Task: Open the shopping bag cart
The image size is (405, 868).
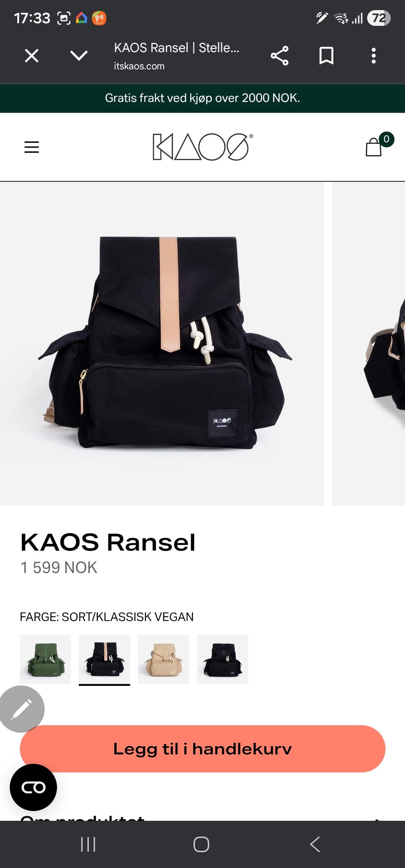Action: (x=374, y=147)
